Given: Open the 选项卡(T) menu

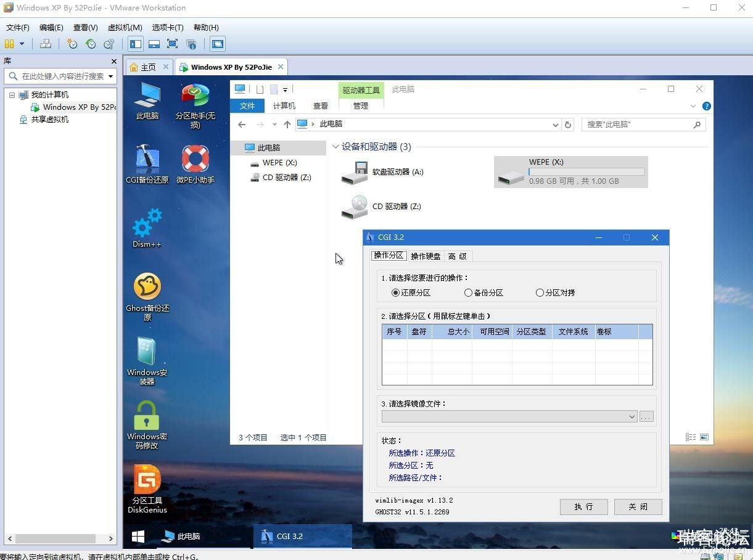Looking at the screenshot, I should (x=168, y=28).
